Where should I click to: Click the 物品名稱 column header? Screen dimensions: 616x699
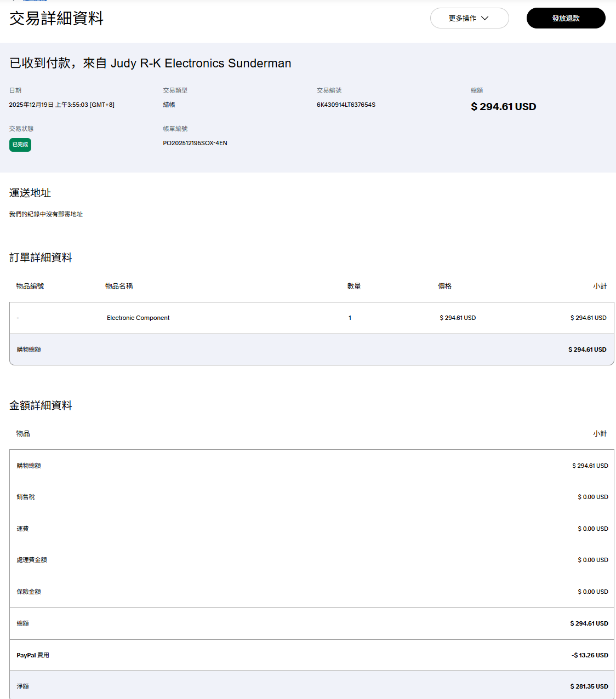click(119, 286)
